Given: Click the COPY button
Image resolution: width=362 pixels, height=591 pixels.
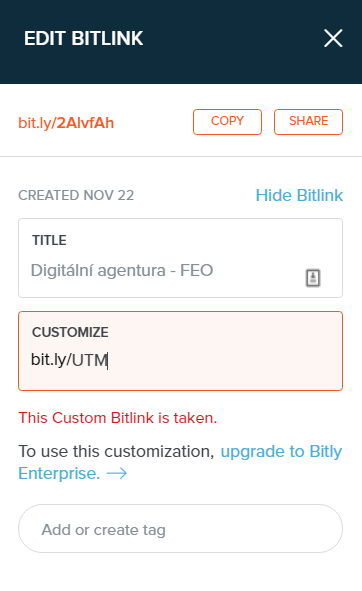Looking at the screenshot, I should point(227,122).
